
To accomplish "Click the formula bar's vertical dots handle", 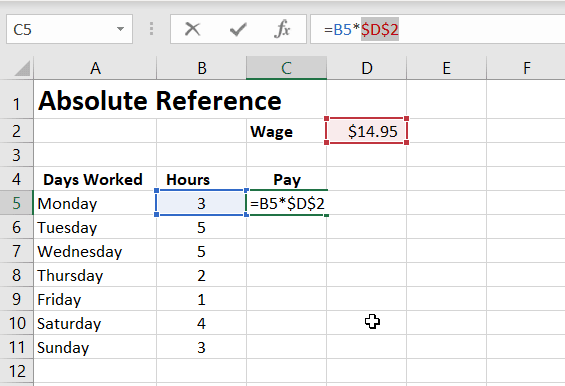I will tap(151, 29).
